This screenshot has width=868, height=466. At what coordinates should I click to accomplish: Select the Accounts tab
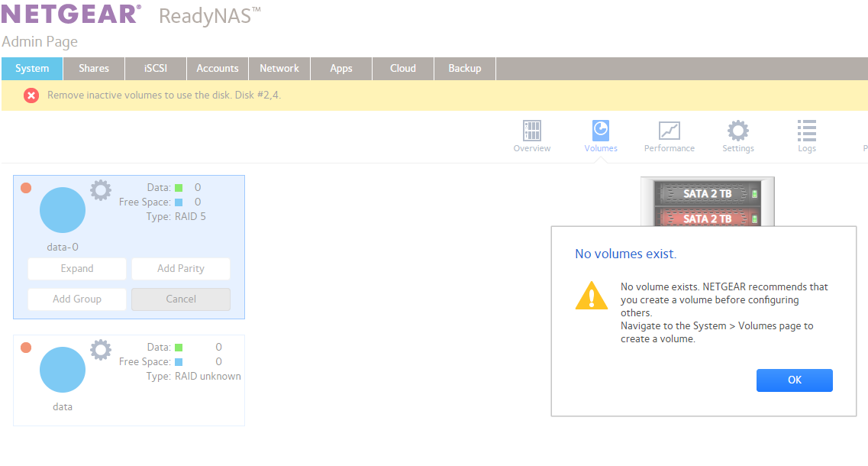[218, 68]
